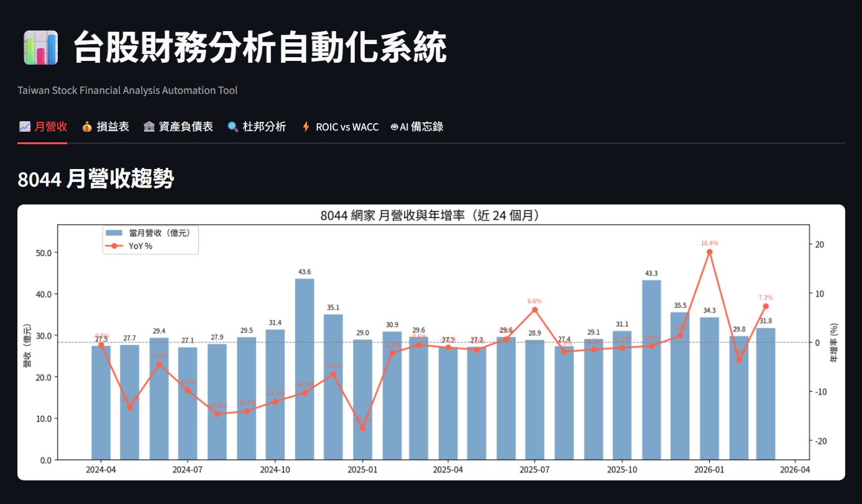
Task: Click the money-bag icon beside 損益表
Action: pos(88,126)
